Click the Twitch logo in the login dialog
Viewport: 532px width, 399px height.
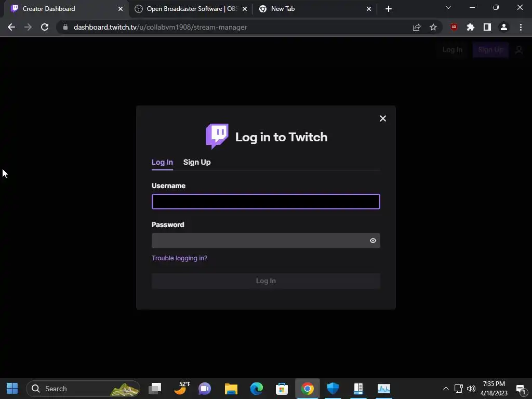[217, 137]
